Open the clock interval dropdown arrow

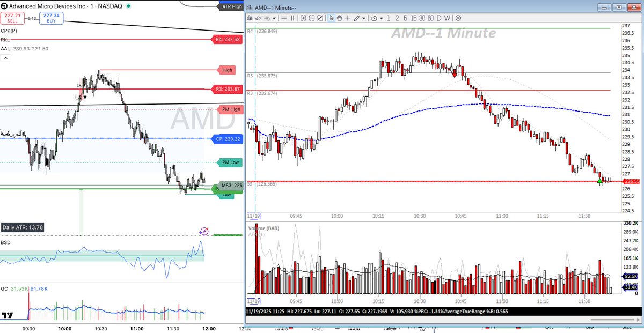pyautogui.click(x=382, y=18)
